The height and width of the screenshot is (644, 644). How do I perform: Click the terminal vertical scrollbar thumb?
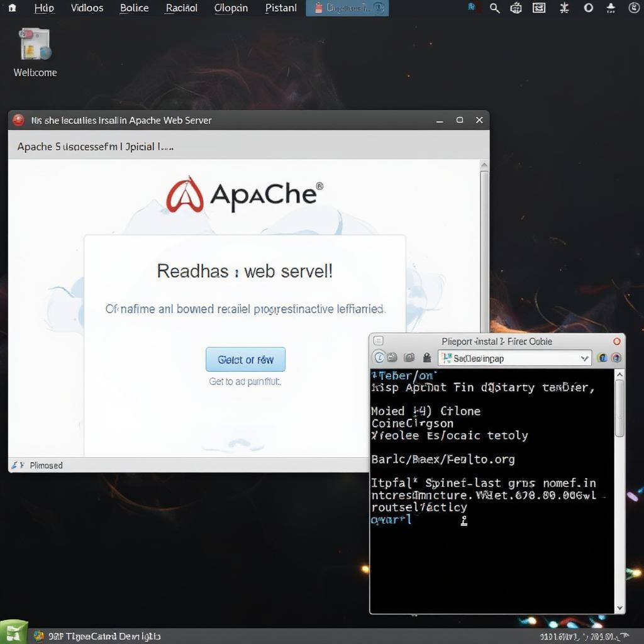point(619,409)
